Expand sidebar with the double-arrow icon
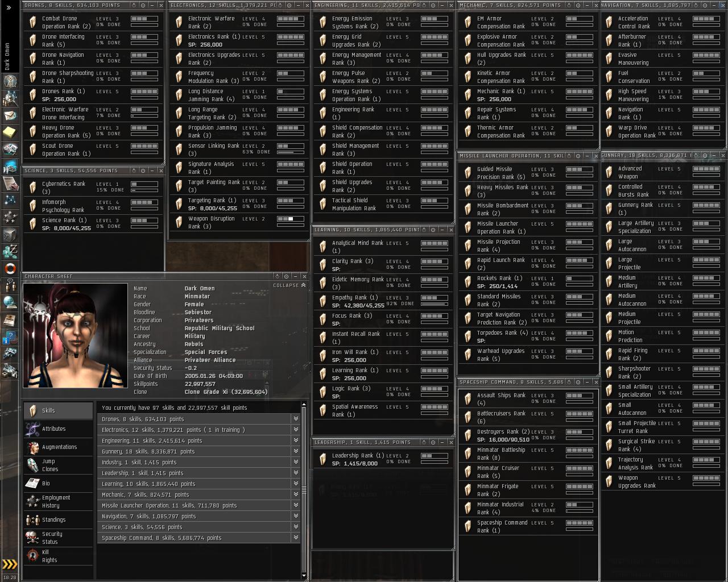This screenshot has width=728, height=582. tap(9, 7)
